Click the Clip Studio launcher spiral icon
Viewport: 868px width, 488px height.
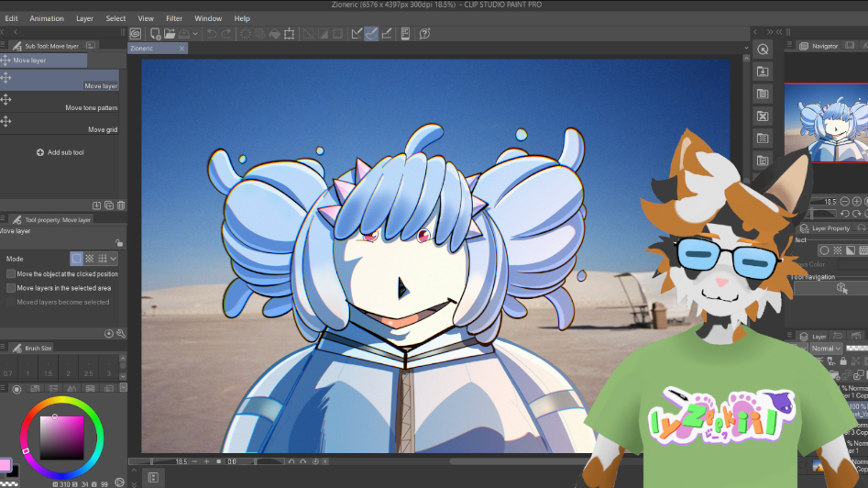tap(136, 34)
